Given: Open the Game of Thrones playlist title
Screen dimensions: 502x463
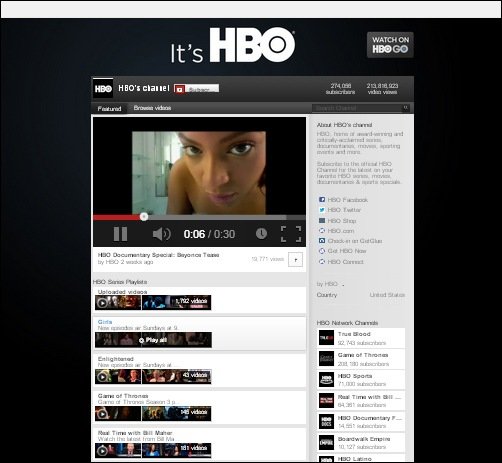Looking at the screenshot, I should (123, 396).
